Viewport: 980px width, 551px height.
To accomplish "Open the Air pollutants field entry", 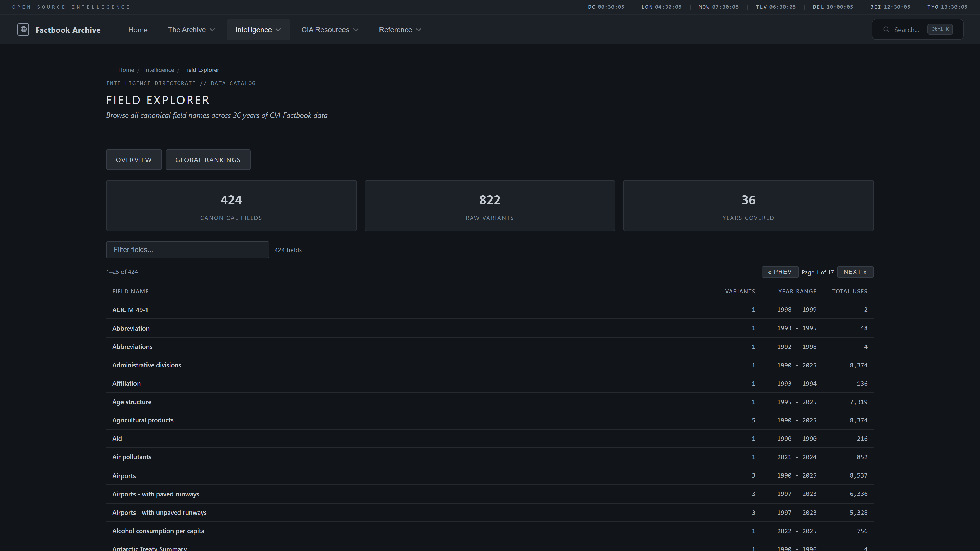I will click(132, 457).
